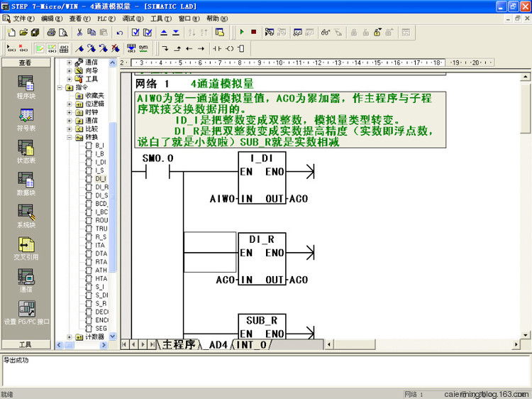The image size is (532, 399).
Task: Save the project with the disk icon
Action: coord(35,32)
